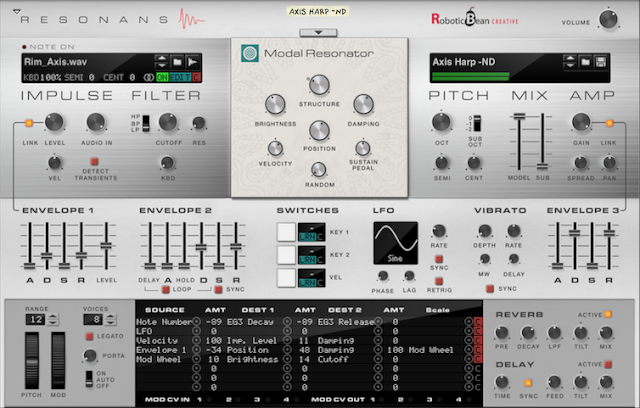Switch the Sub Oct selector
640x408 pixels.
click(x=477, y=123)
